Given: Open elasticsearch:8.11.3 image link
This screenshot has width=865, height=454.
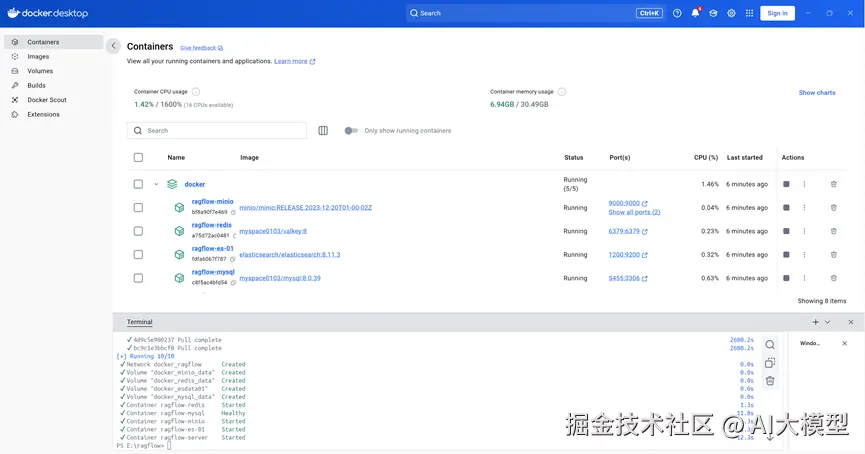Looking at the screenshot, I should tap(290, 255).
